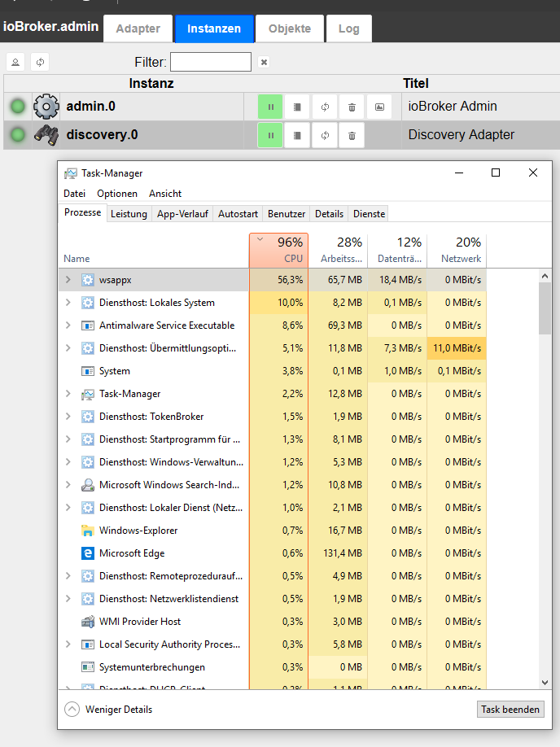Viewport: 560px width, 747px height.
Task: Open the Benutzer tab
Action: [x=287, y=214]
